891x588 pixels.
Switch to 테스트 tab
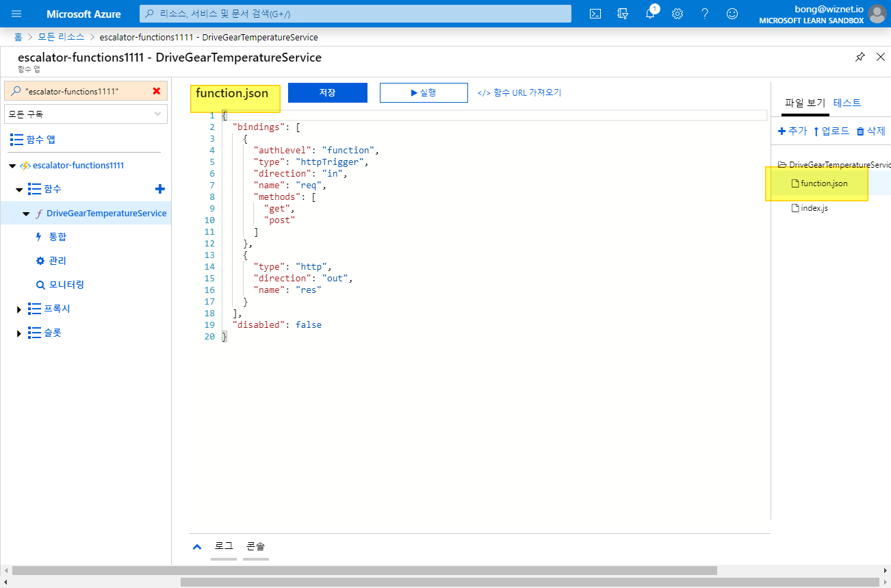(847, 103)
